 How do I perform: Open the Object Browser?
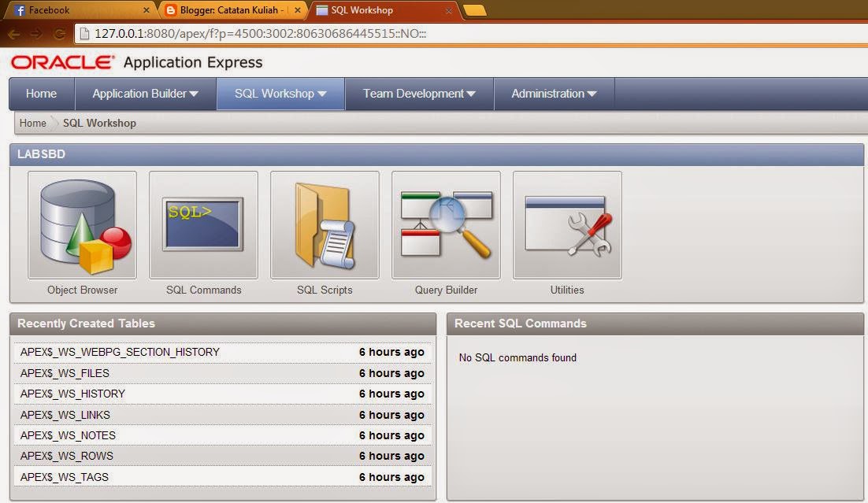82,224
